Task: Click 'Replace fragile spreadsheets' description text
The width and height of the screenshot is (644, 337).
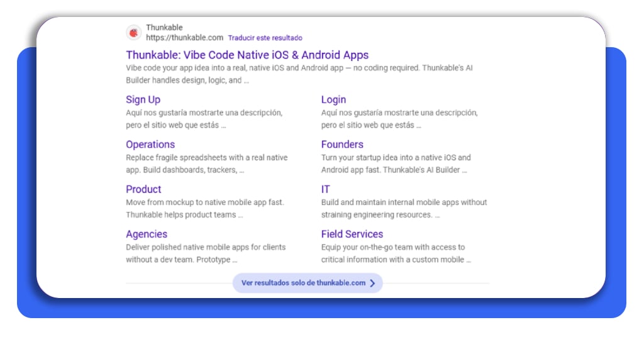Action: [206, 163]
